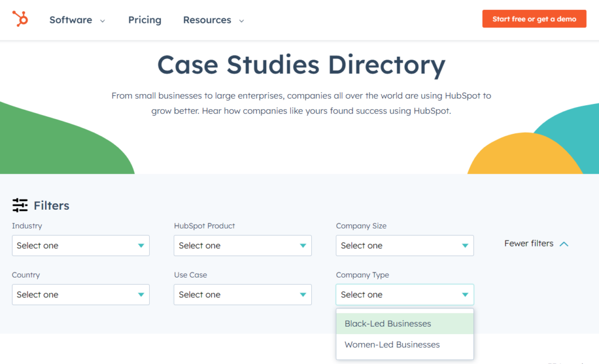599x364 pixels.
Task: Click the Fewer filters chevron icon
Action: point(564,244)
